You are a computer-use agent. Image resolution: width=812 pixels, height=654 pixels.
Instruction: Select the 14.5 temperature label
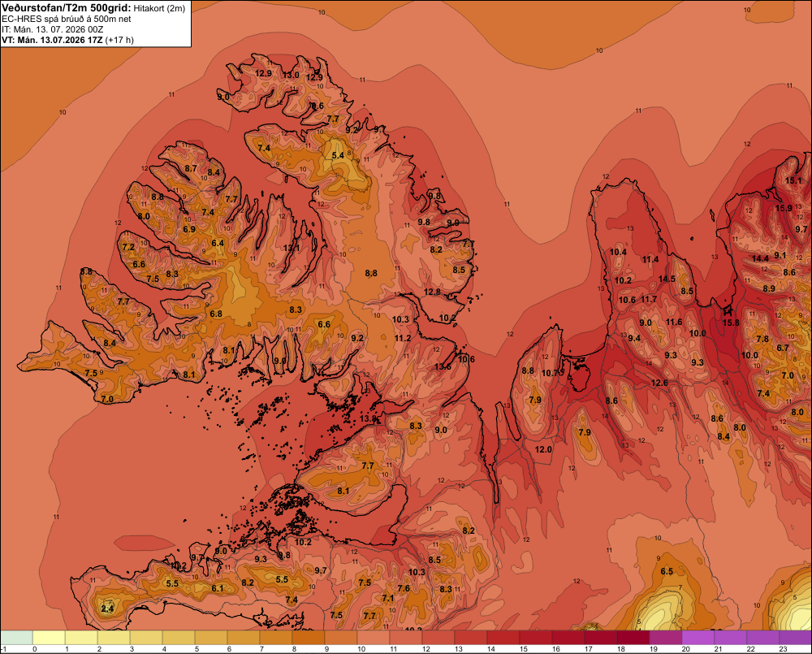[667, 279]
